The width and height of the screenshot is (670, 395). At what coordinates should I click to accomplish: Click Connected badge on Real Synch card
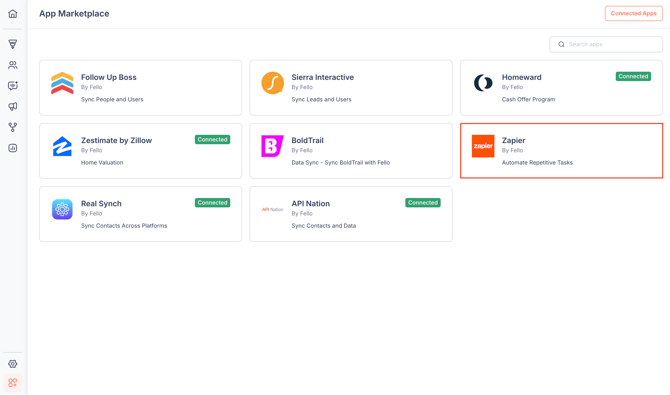pos(212,203)
